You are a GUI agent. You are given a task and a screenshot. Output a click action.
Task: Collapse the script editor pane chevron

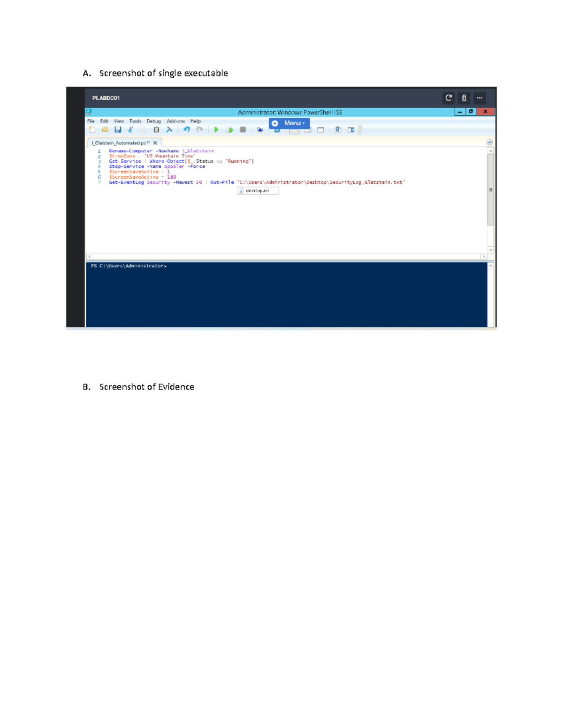click(x=489, y=142)
